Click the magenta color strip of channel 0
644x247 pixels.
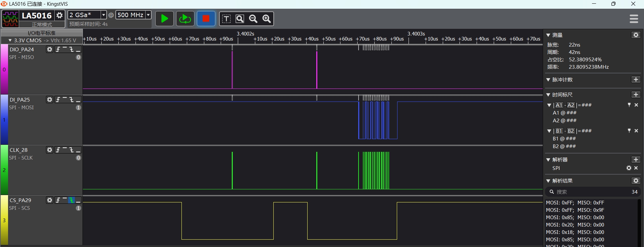pos(4,69)
